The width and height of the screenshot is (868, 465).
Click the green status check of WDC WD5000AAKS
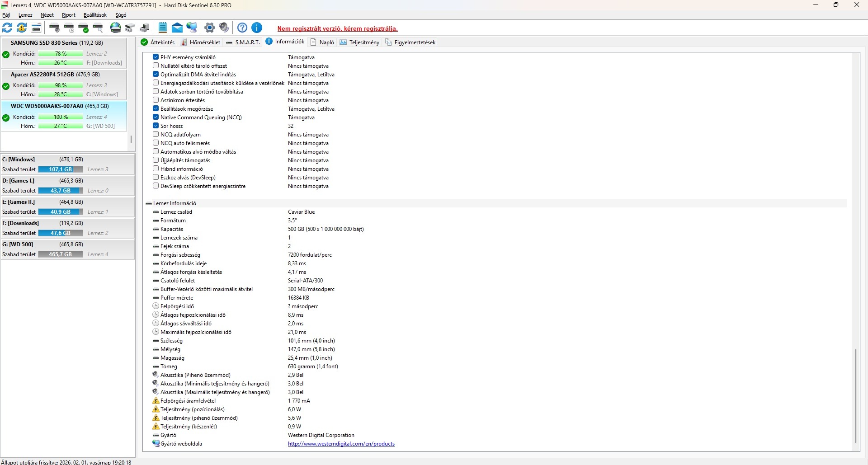pyautogui.click(x=6, y=118)
